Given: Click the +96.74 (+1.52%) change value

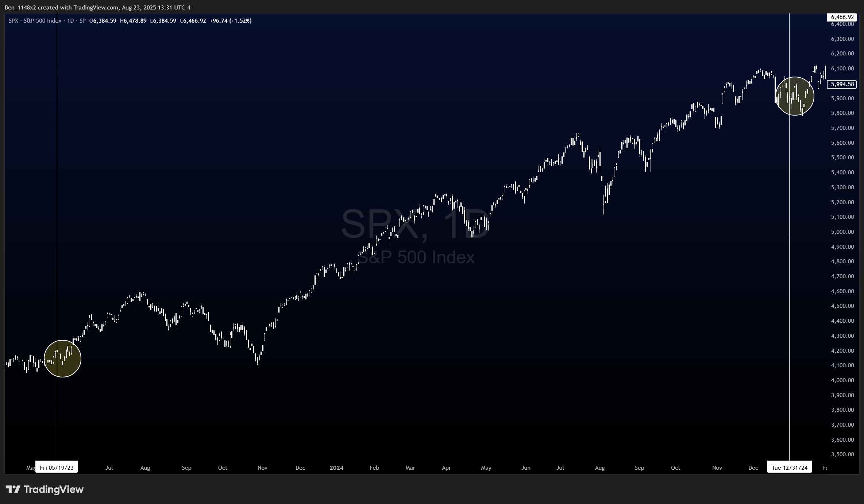Looking at the screenshot, I should pyautogui.click(x=230, y=21).
